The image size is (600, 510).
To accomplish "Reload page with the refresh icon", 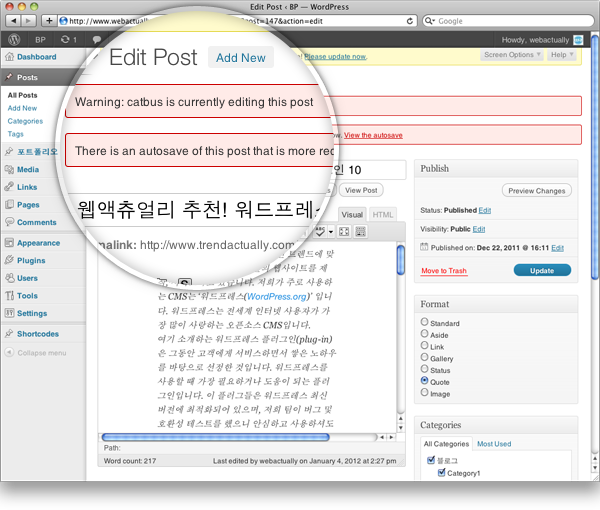I will click(x=409, y=21).
